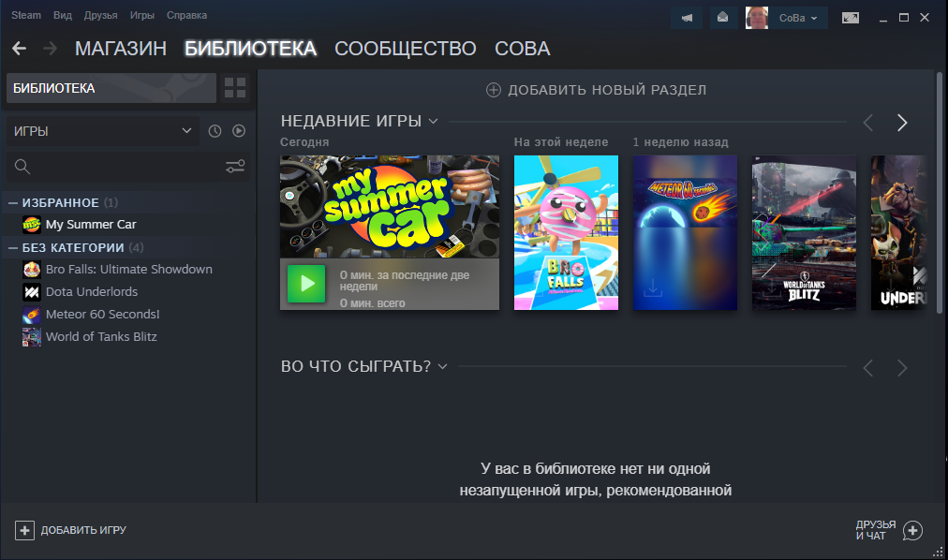Click the library vertical scrollbar
The height and width of the screenshot is (560, 948).
coord(940,193)
